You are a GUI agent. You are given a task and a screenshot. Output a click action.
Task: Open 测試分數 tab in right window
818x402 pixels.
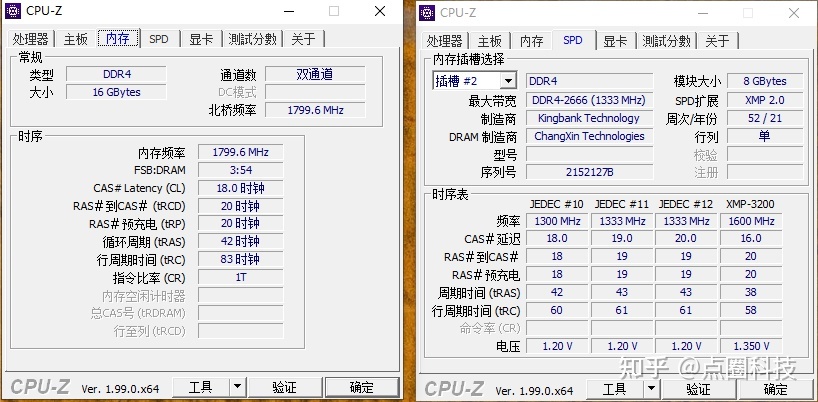[x=666, y=41]
